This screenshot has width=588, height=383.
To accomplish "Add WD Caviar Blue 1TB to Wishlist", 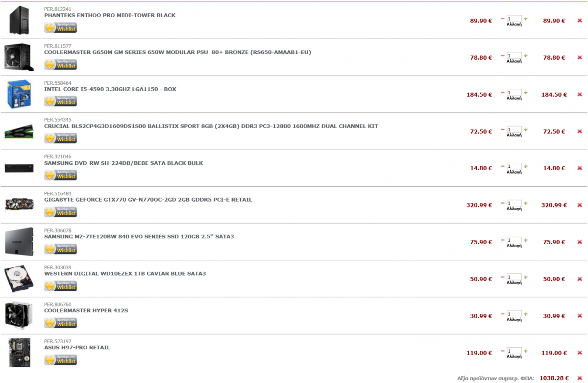I will tap(61, 285).
